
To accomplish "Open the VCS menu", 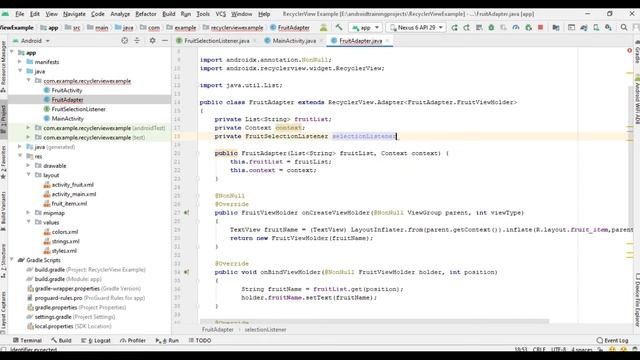I will pyautogui.click(x=220, y=14).
